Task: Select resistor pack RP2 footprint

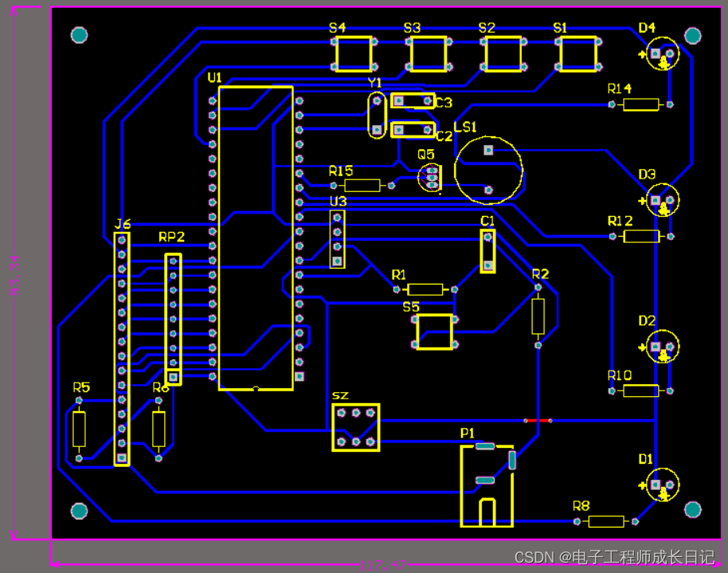Action: coord(173,320)
